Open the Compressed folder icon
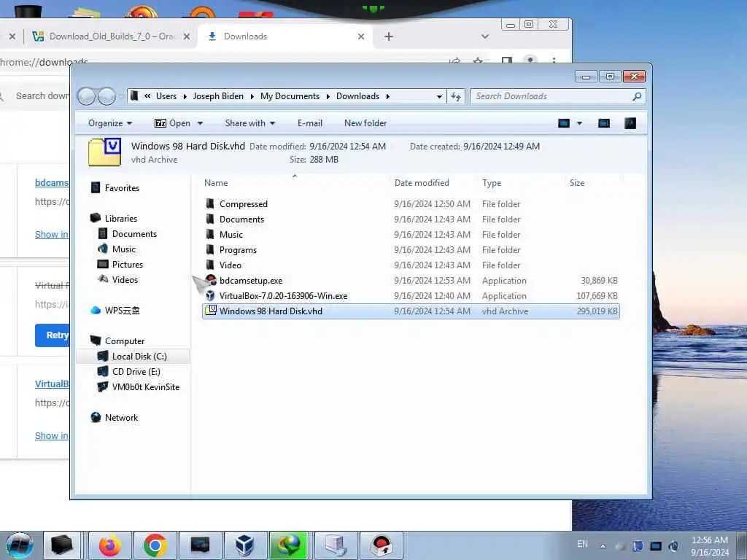Image resolution: width=747 pixels, height=560 pixels. [210, 204]
